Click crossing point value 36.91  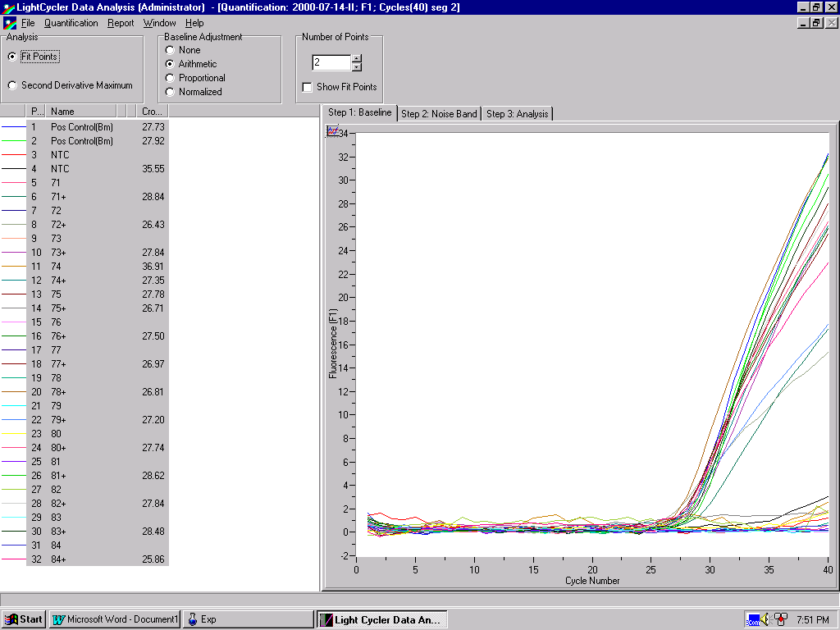pos(153,267)
